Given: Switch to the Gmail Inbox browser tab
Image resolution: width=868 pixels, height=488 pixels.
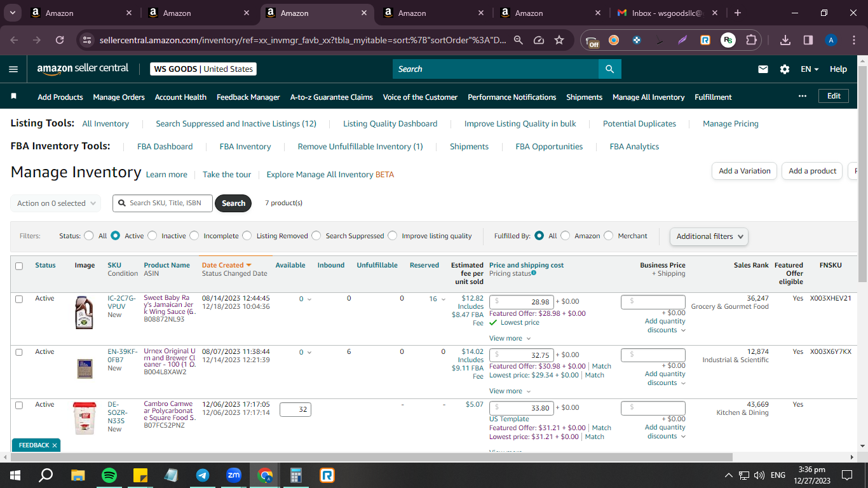Looking at the screenshot, I should [x=667, y=13].
